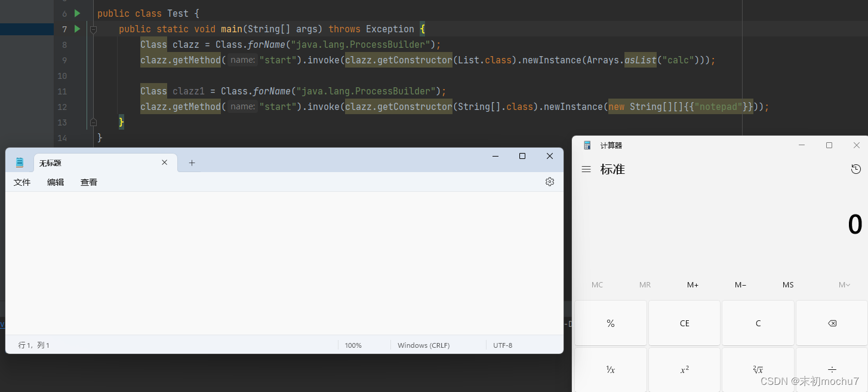Click the 100% zoom status in Notepad
Viewport: 868px width, 392px height.
pyautogui.click(x=353, y=345)
